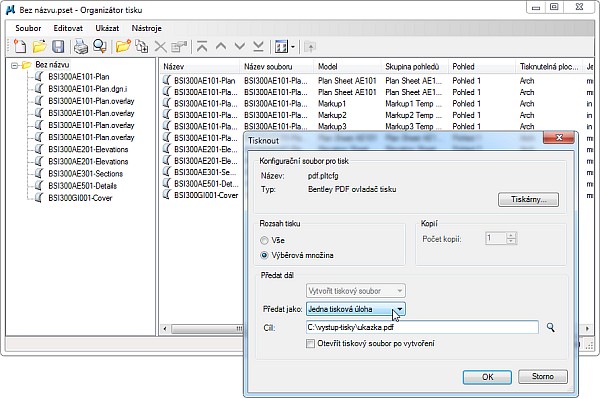Screen dimensions: 600x398
Task: Click the Move up arrow icon
Action: (x=221, y=47)
